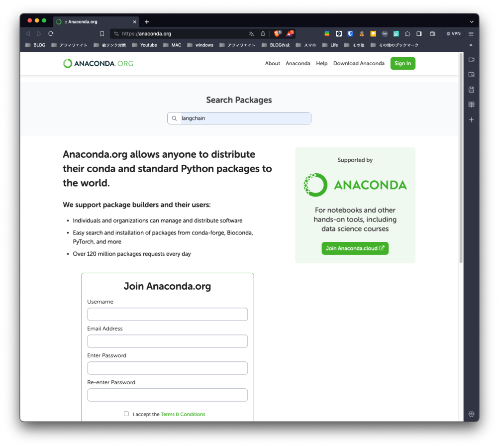The height and width of the screenshot is (448, 499).
Task: Open the reading list in sidebar
Action: click(x=471, y=105)
